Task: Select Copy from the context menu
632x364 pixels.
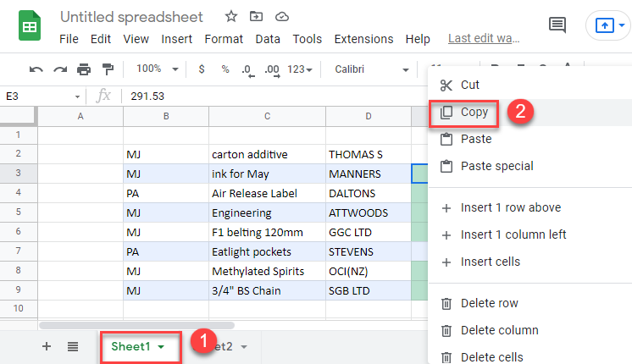Action: [474, 112]
